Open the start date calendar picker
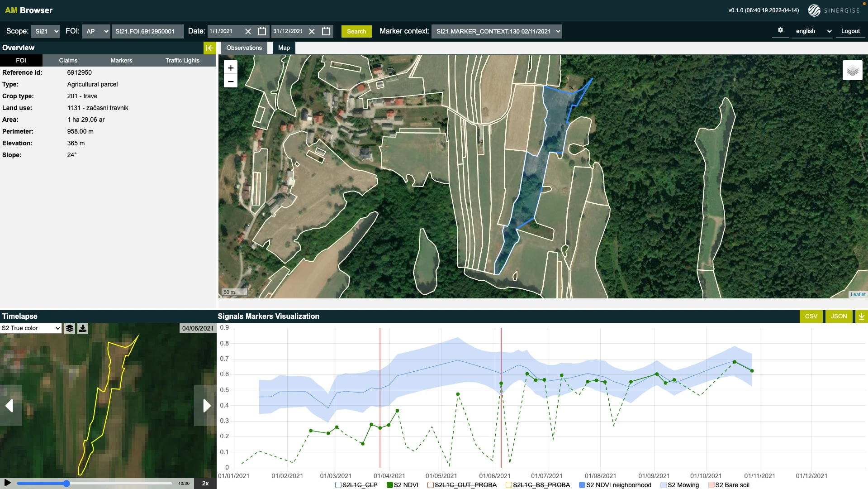This screenshot has height=489, width=868. click(262, 31)
